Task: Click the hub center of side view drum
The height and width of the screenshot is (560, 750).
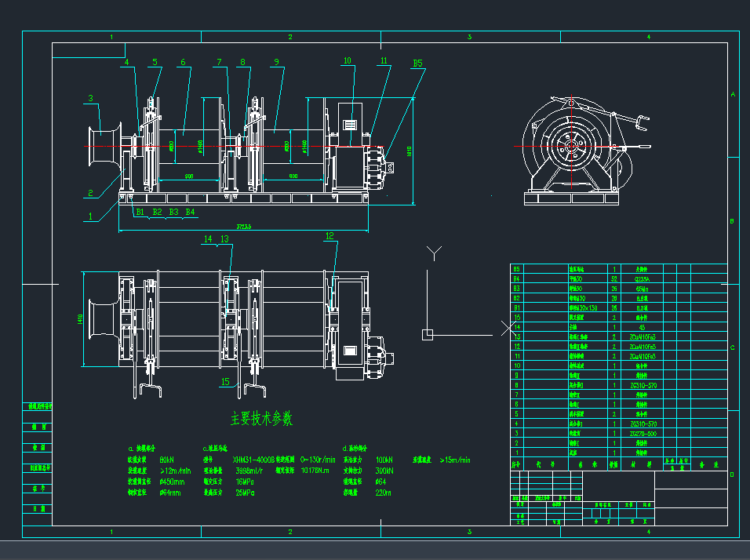Action: pyautogui.click(x=571, y=147)
